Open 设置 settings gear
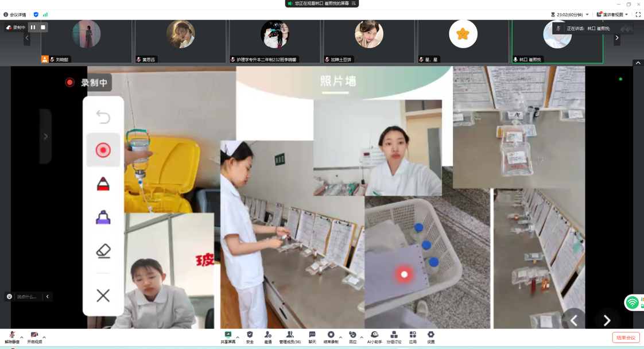This screenshot has height=349, width=644. click(431, 337)
